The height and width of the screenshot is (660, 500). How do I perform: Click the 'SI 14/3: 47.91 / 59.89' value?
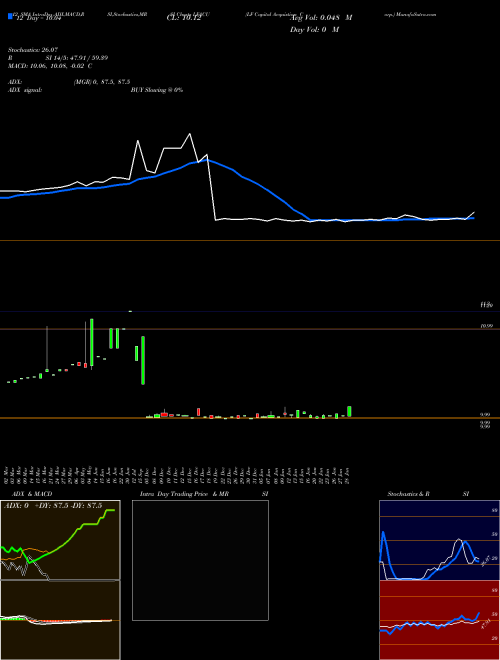tap(77, 58)
